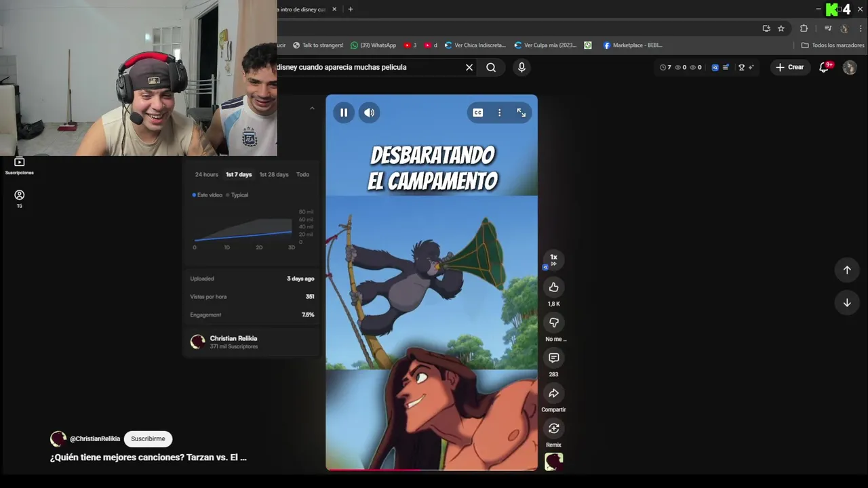This screenshot has height=488, width=868.
Task: Toggle the Typical chart legend
Action: click(x=237, y=195)
